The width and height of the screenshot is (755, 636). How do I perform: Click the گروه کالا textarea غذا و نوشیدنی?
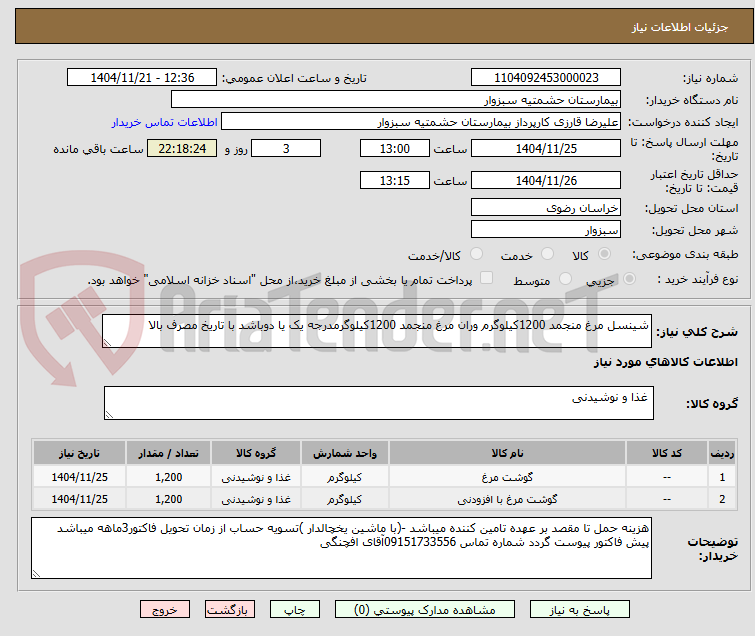click(378, 403)
